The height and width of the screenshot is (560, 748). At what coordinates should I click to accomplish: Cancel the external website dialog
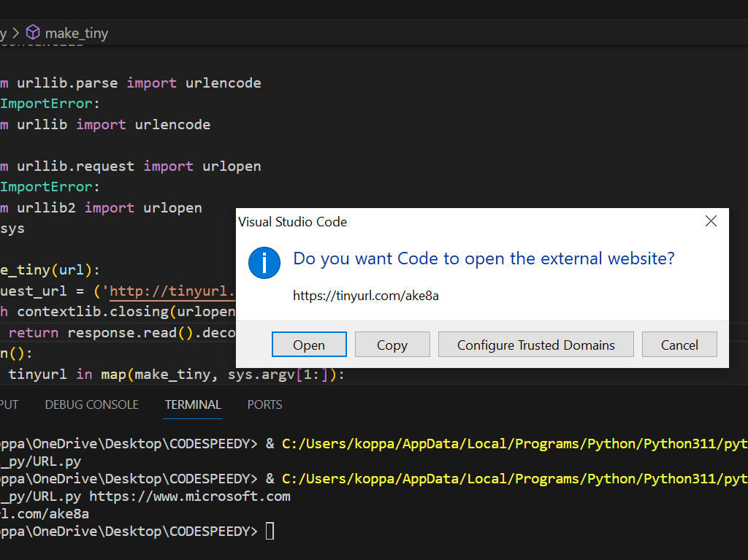click(x=679, y=345)
